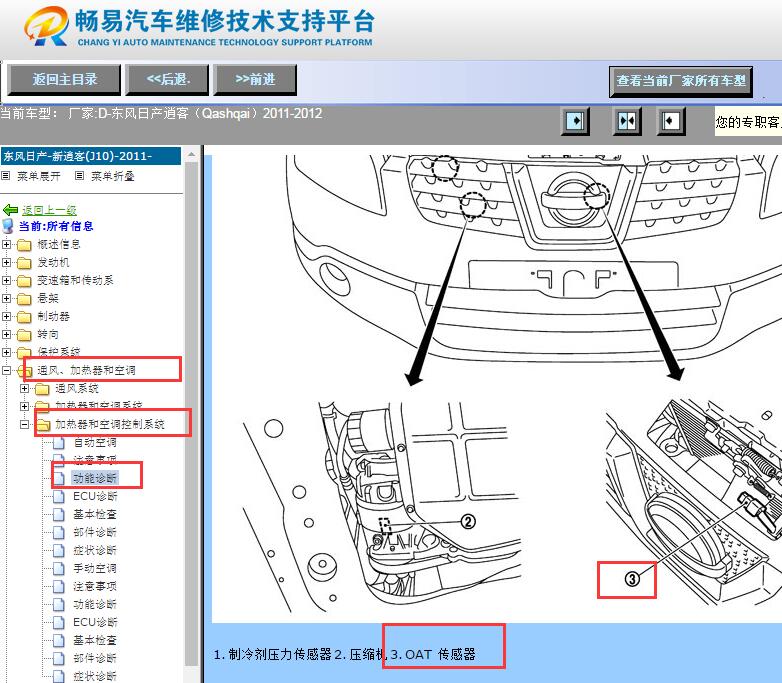782x683 pixels.
Task: Select the 通风、加热器和空调 label
Action: click(x=86, y=370)
